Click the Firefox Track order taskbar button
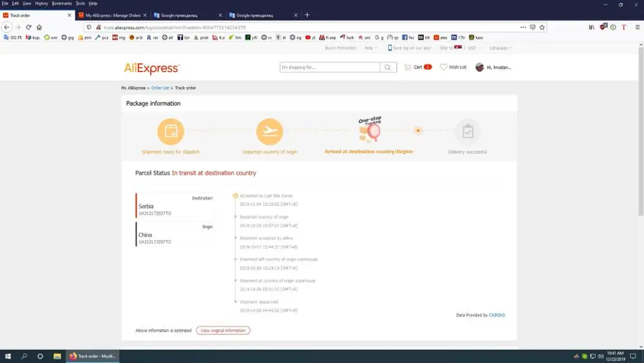644x363 pixels. [x=93, y=356]
